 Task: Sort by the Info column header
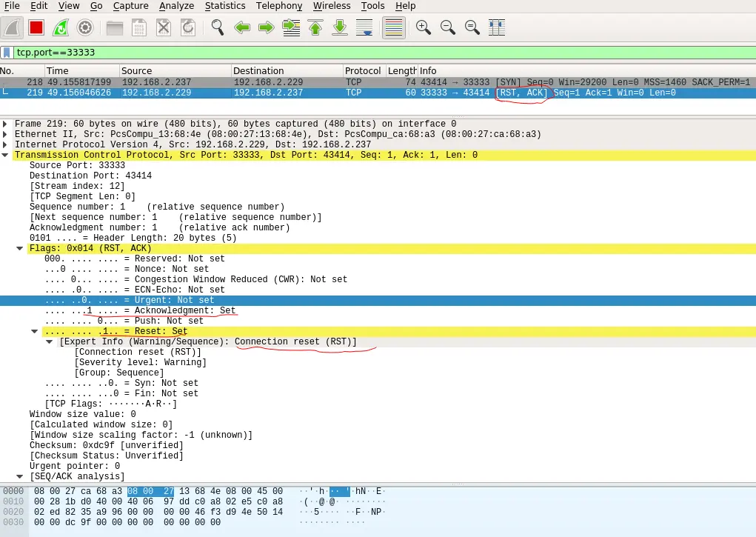coord(586,71)
